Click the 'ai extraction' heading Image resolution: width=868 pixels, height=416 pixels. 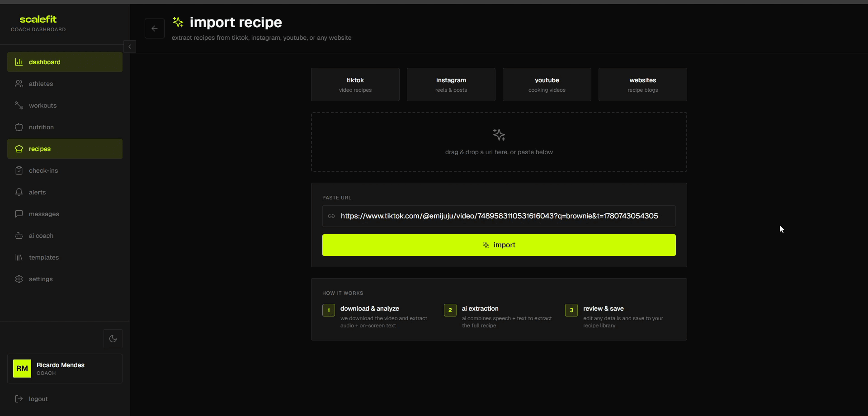click(x=480, y=308)
